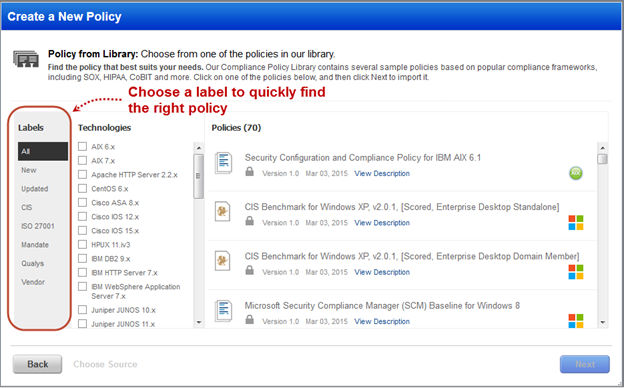The image size is (624, 388).
Task: Click the lock icon under SCM Baseline Windows 8 policy
Action: click(x=250, y=320)
